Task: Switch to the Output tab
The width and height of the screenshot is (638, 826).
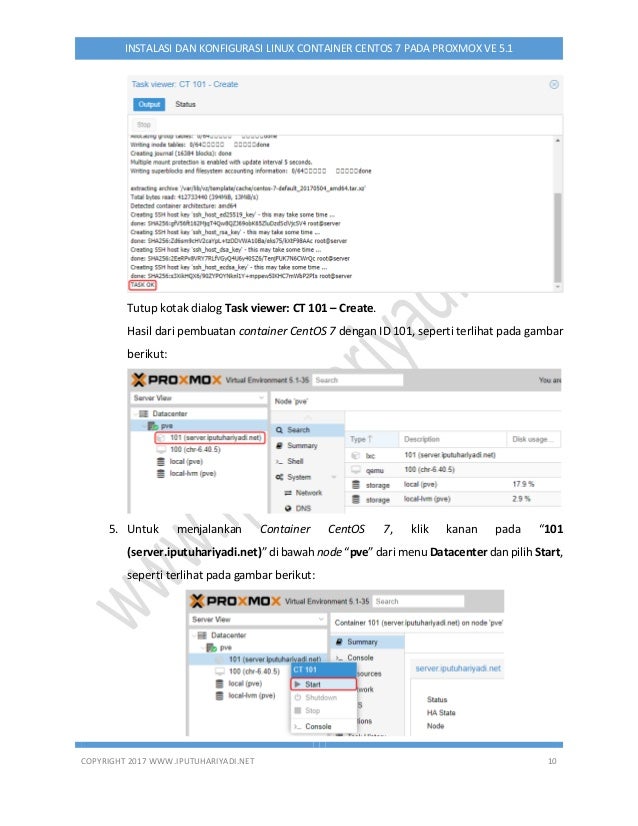Action: (149, 104)
